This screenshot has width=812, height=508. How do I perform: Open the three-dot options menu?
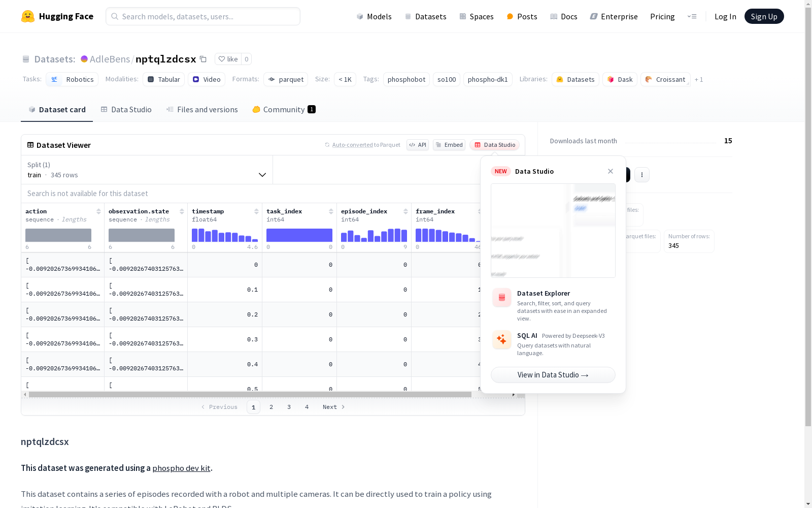642,175
